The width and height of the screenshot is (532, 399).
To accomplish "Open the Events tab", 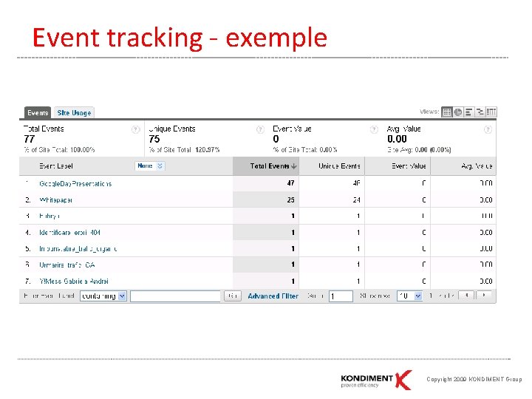I will pos(38,112).
